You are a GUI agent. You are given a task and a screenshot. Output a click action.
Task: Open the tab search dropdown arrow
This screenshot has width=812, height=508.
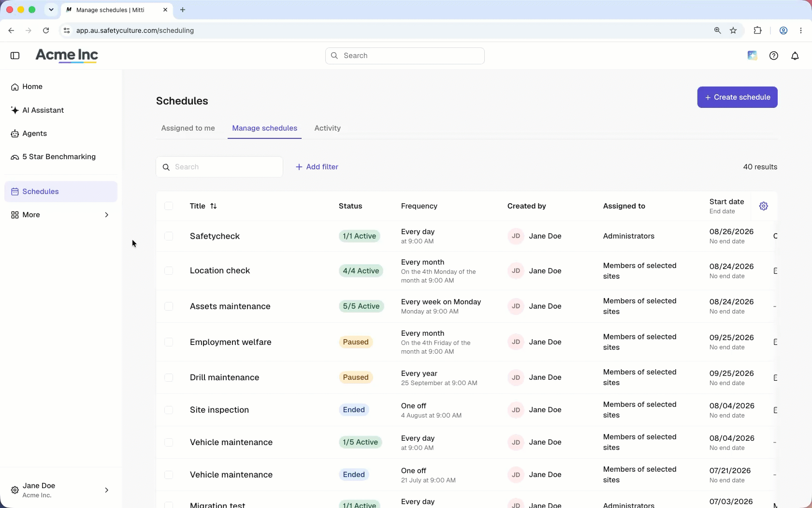click(x=51, y=10)
